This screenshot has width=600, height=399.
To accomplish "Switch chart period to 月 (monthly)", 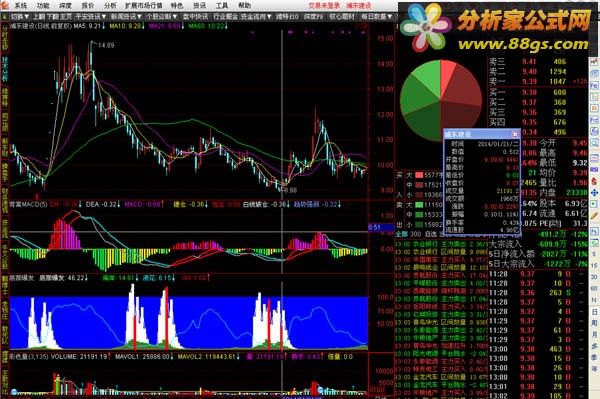I will tap(594, 335).
